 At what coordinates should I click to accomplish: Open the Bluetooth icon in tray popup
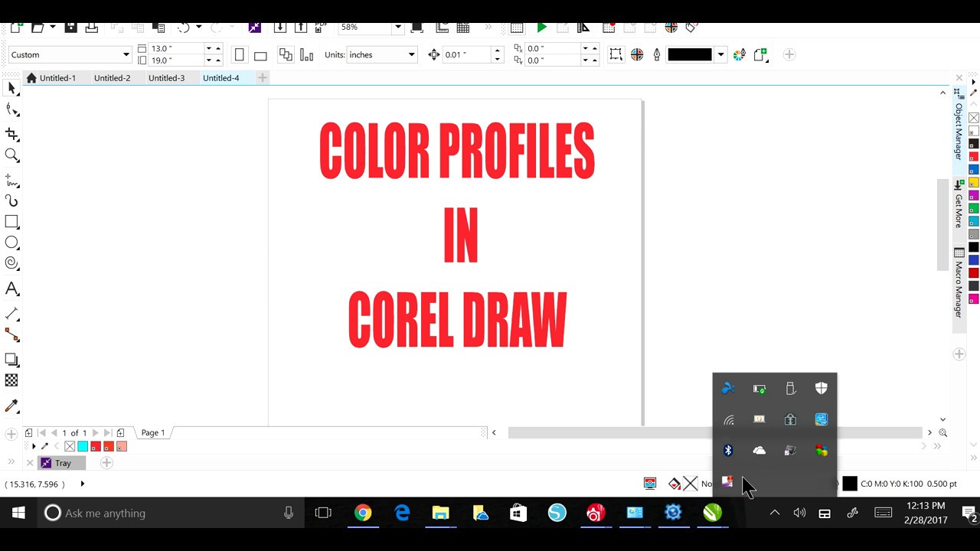[x=728, y=451]
